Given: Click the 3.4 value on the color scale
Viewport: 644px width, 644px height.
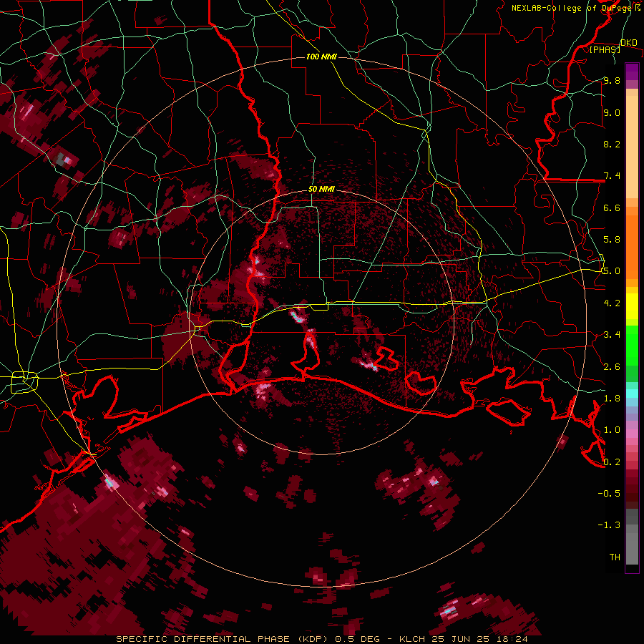Looking at the screenshot, I should [x=612, y=335].
